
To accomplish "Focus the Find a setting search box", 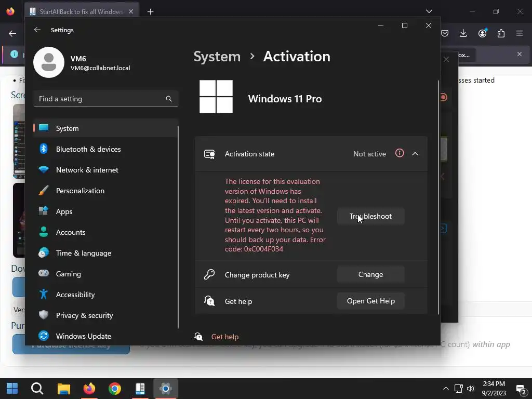I will (106, 99).
